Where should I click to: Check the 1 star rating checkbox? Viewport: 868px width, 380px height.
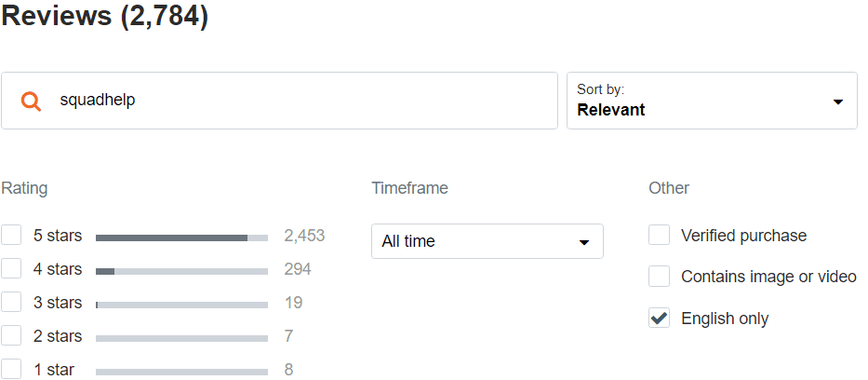point(11,369)
